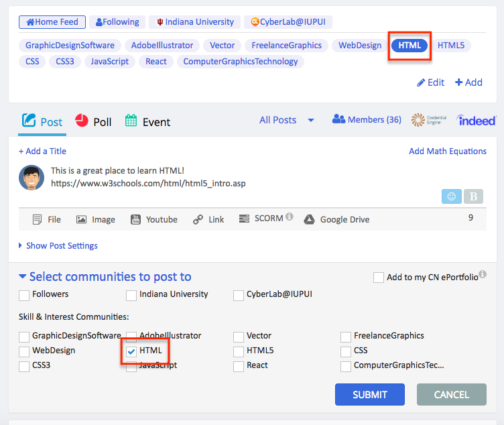View the Members (36) list
The height and width of the screenshot is (425, 504).
[367, 119]
